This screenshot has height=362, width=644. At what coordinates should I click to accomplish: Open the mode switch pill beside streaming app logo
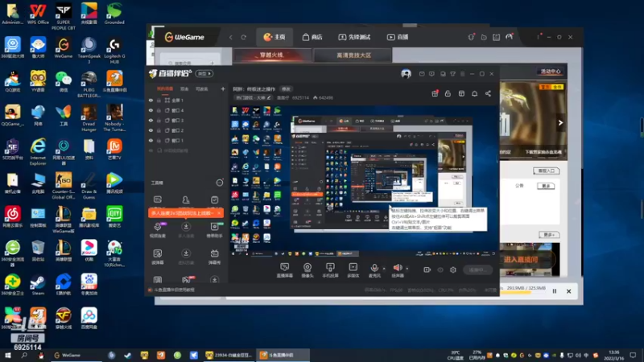(x=204, y=74)
